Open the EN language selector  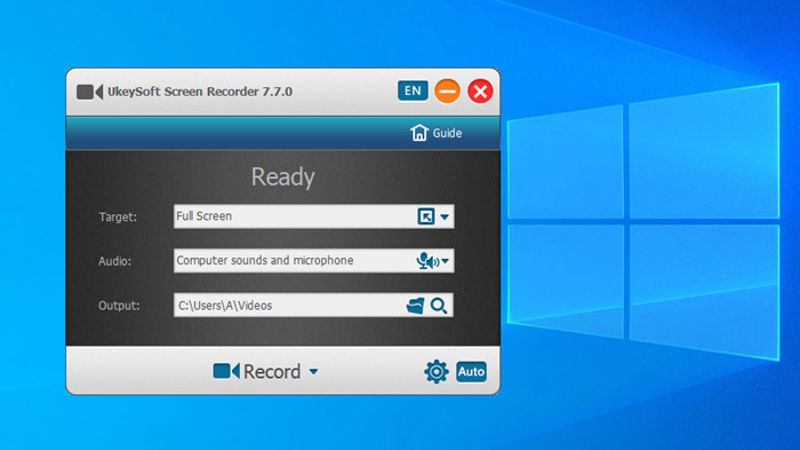click(x=413, y=91)
